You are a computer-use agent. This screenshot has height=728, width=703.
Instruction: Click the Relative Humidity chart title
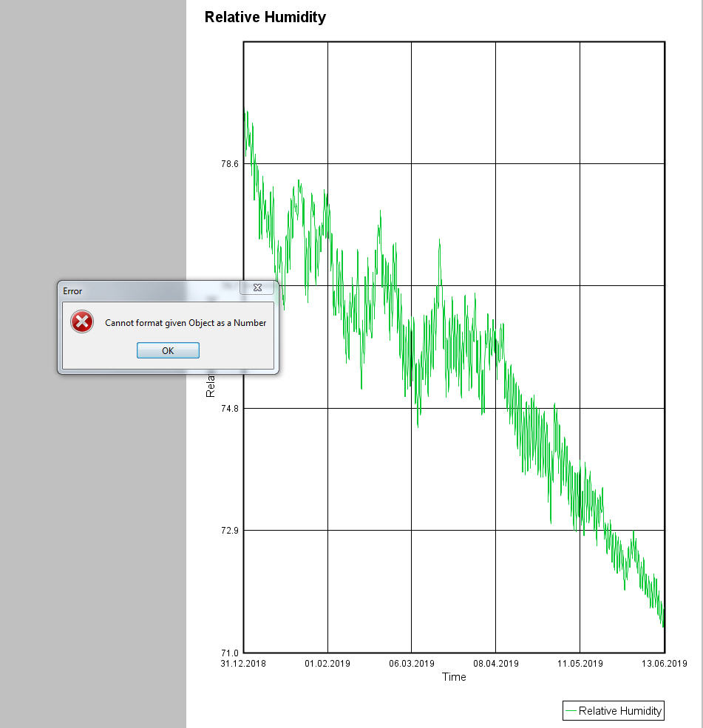point(265,17)
